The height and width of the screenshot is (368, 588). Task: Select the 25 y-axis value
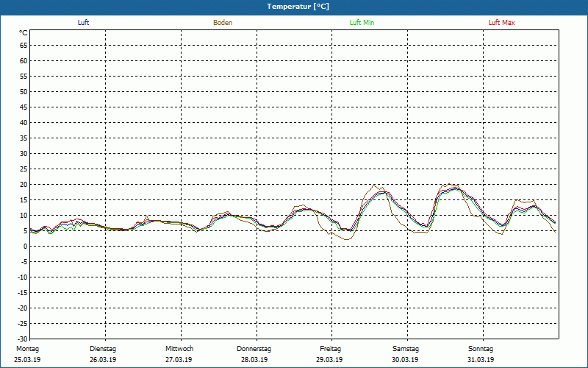[x=24, y=169]
